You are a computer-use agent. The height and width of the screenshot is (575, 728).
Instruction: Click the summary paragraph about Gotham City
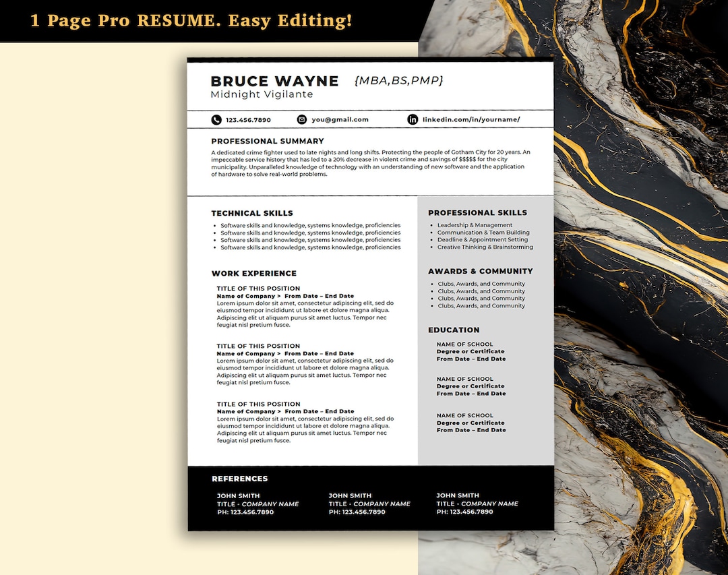coord(371,163)
